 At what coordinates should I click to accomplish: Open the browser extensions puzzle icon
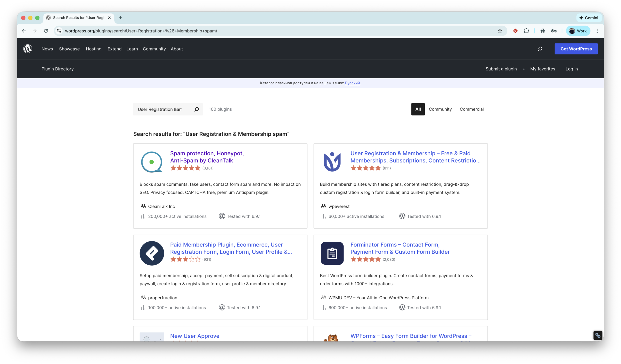(x=526, y=31)
